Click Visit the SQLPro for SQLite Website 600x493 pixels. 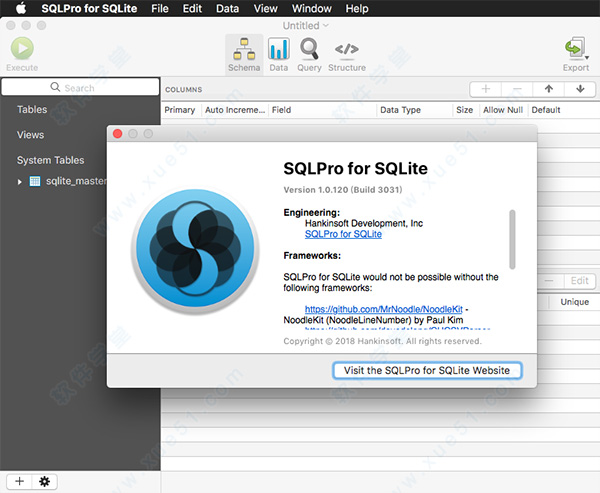427,371
